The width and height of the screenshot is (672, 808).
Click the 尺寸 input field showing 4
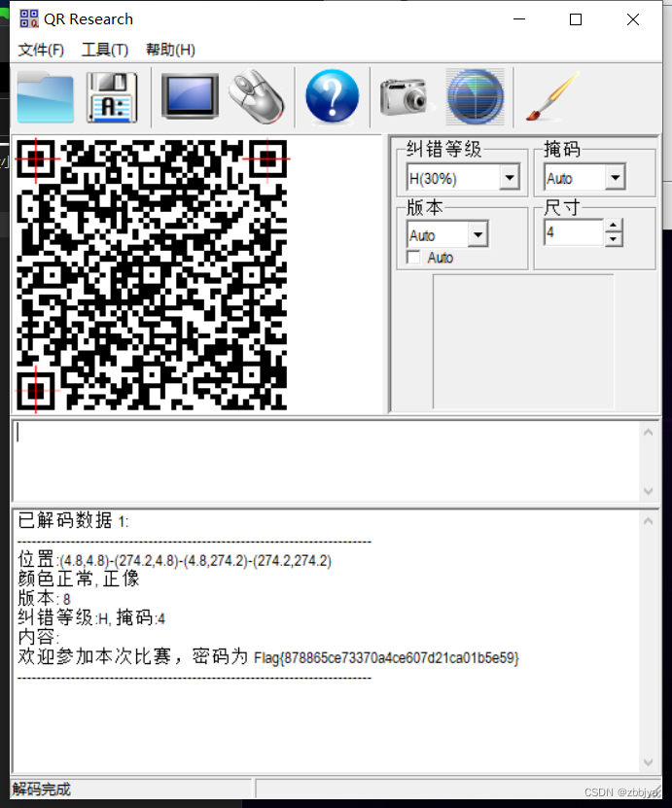pos(574,232)
